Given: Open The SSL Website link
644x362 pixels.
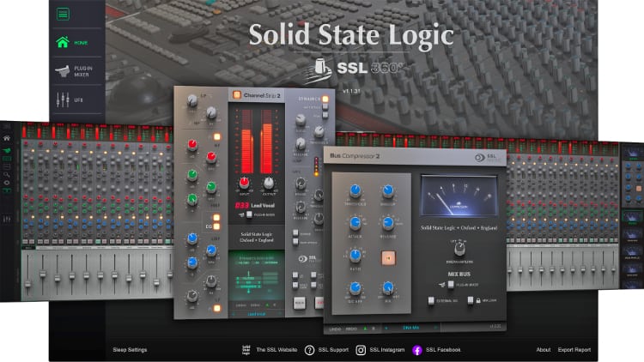Looking at the screenshot, I should pyautogui.click(x=276, y=350).
